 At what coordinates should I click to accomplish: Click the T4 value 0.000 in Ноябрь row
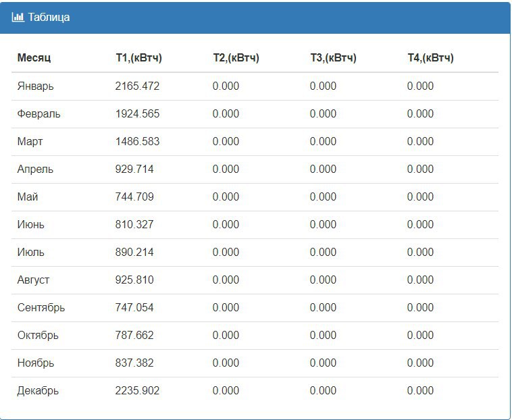[x=420, y=363]
